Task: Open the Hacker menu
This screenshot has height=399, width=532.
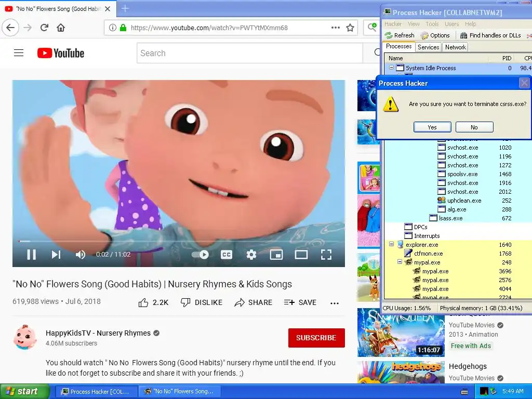Action: click(x=393, y=24)
